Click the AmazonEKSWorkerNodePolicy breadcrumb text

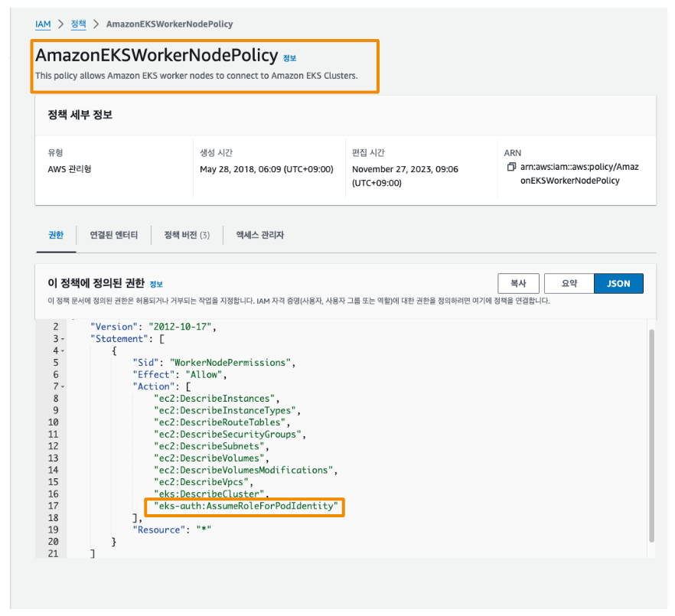pyautogui.click(x=170, y=24)
